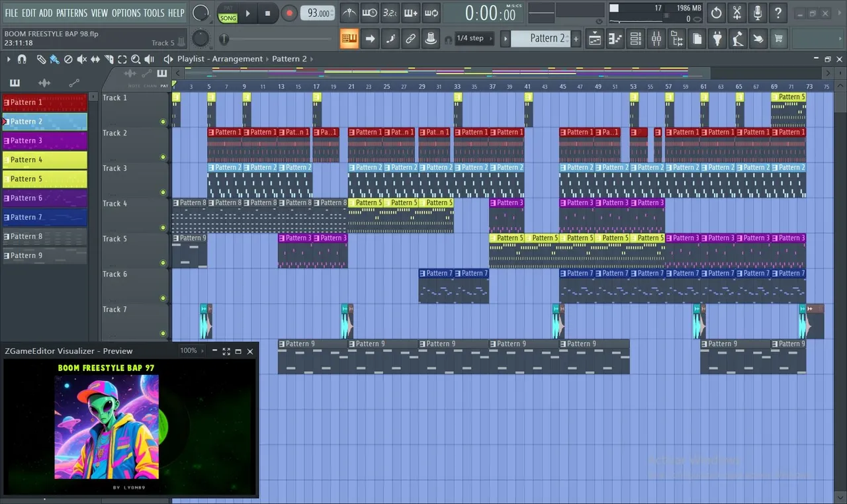Screen dimensions: 847x504
Task: Open the TOOLS menu
Action: [x=154, y=13]
